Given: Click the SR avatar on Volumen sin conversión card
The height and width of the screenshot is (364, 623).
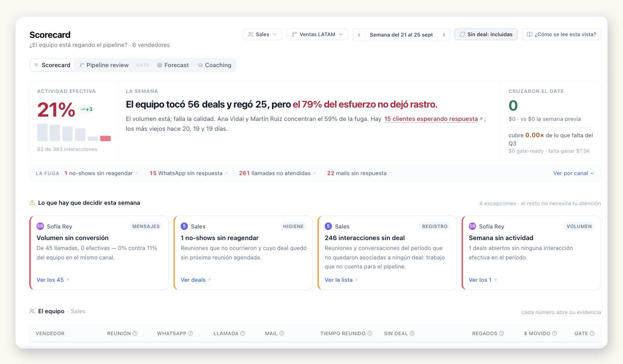Looking at the screenshot, I should [40, 226].
